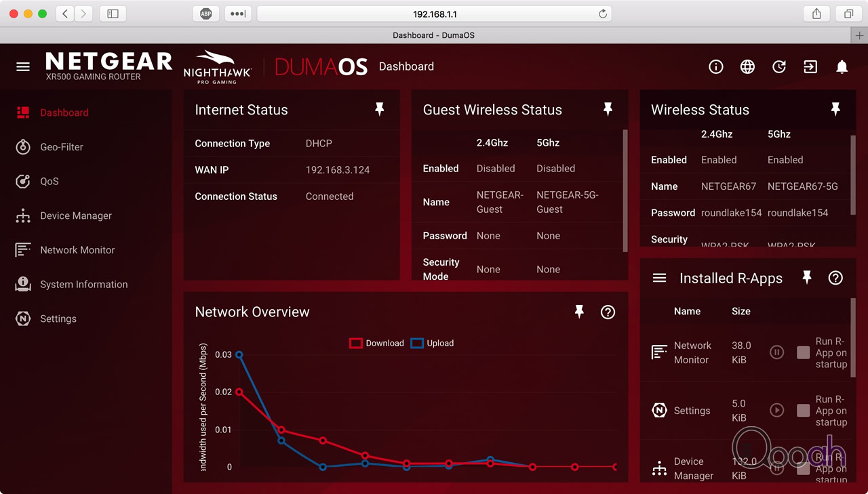Toggle the Safari sidebar button
868x494 pixels.
(x=113, y=14)
